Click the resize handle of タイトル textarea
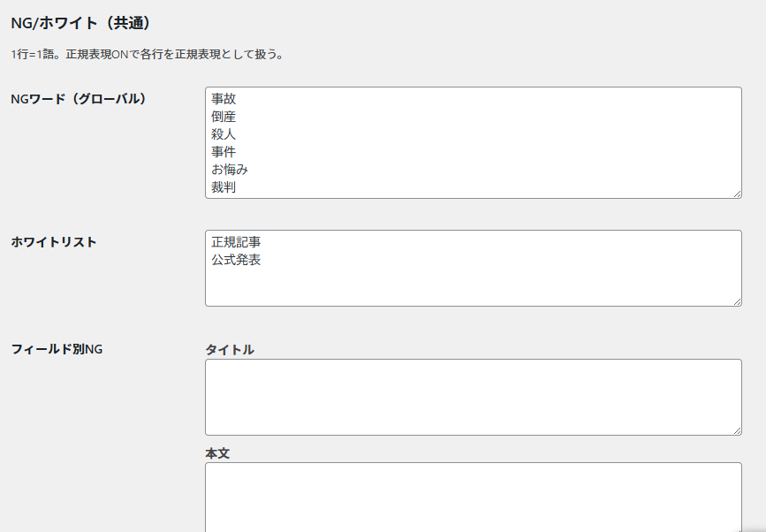 [736, 429]
